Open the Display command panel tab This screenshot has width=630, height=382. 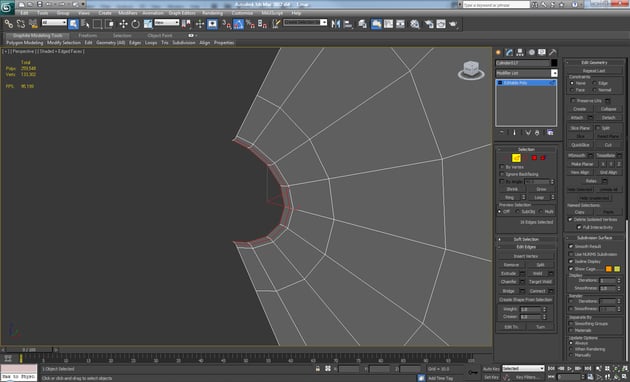[x=542, y=52]
